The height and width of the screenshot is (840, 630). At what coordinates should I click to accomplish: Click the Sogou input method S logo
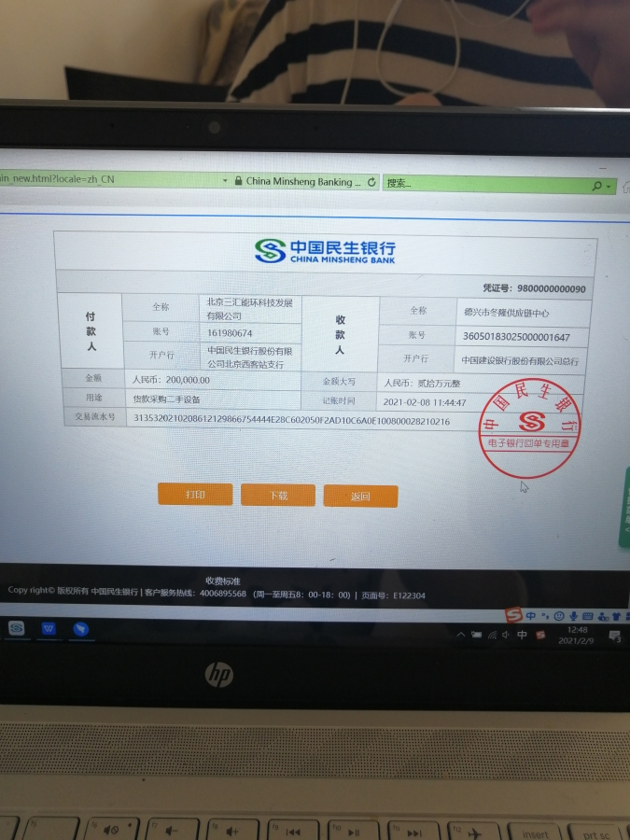[513, 614]
